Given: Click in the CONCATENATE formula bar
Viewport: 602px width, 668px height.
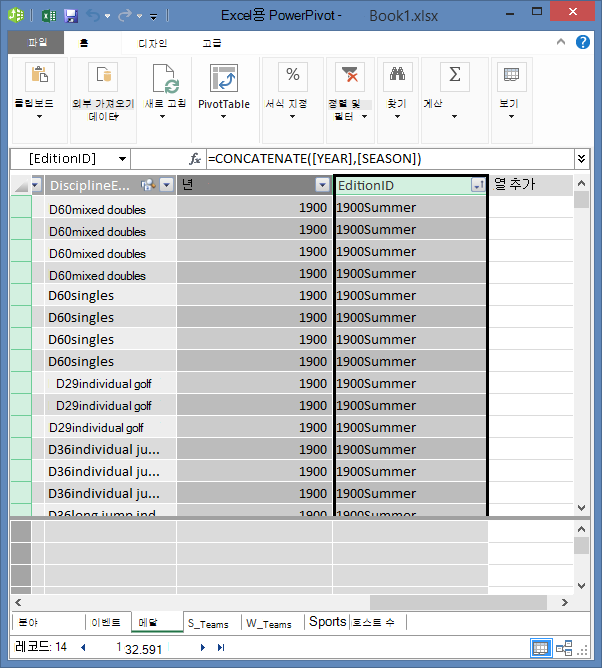Looking at the screenshot, I should 390,159.
